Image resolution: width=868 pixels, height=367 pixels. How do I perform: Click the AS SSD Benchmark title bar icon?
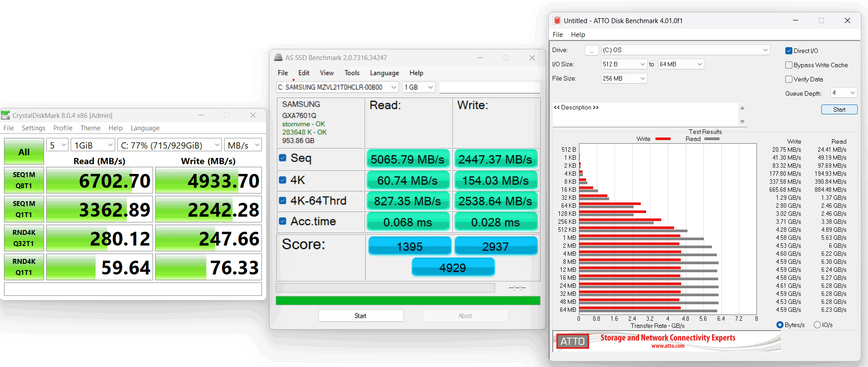click(x=278, y=57)
